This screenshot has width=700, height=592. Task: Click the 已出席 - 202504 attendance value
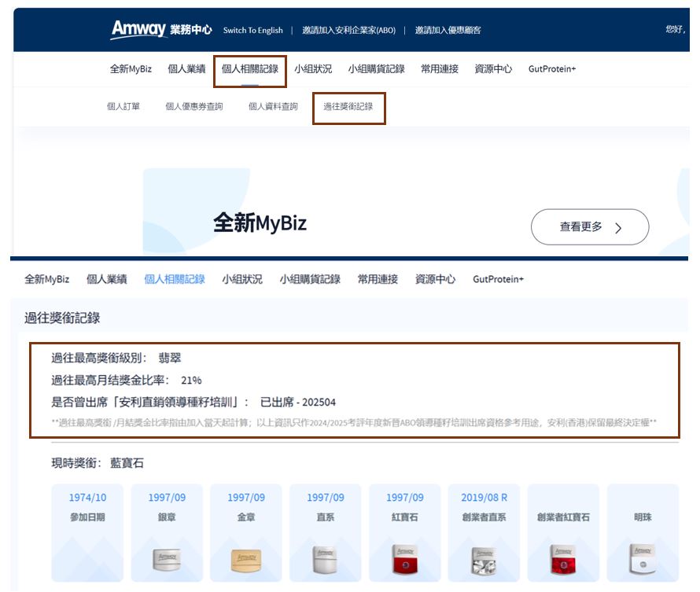click(298, 403)
